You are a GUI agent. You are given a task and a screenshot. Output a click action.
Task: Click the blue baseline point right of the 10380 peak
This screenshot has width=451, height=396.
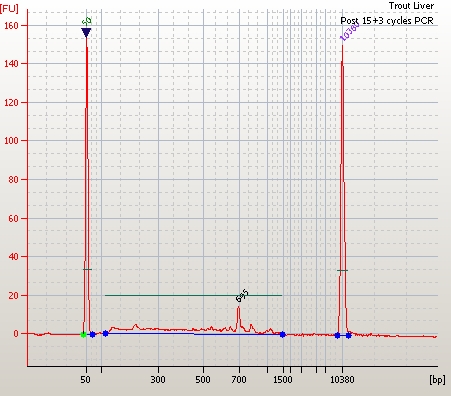coord(348,335)
